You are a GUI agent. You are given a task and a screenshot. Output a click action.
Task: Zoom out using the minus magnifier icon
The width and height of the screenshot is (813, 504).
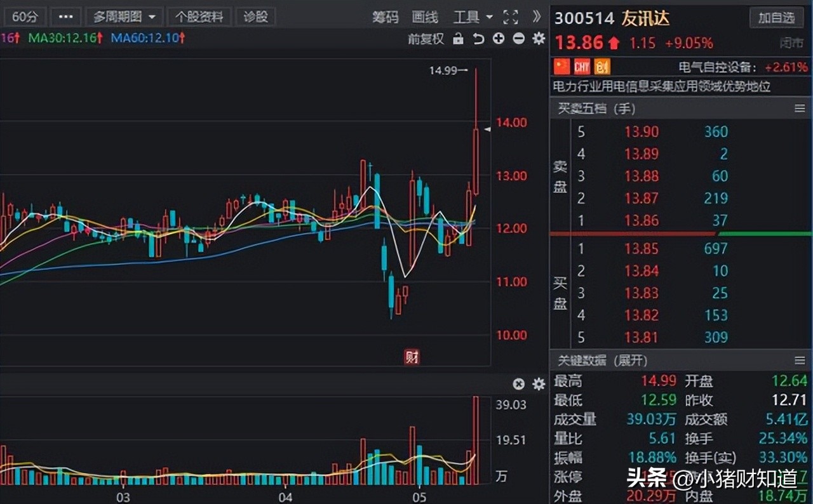[518, 39]
